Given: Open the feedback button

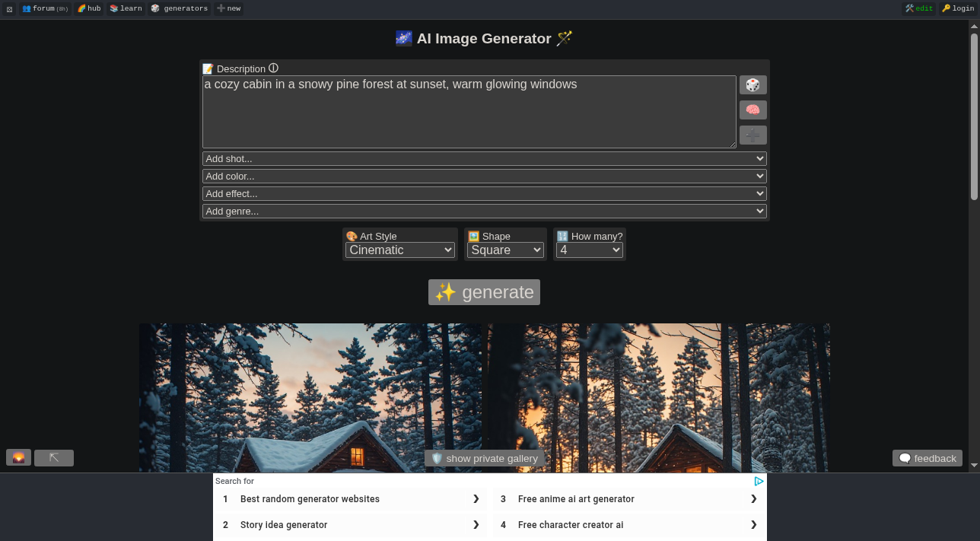Looking at the screenshot, I should [x=928, y=458].
